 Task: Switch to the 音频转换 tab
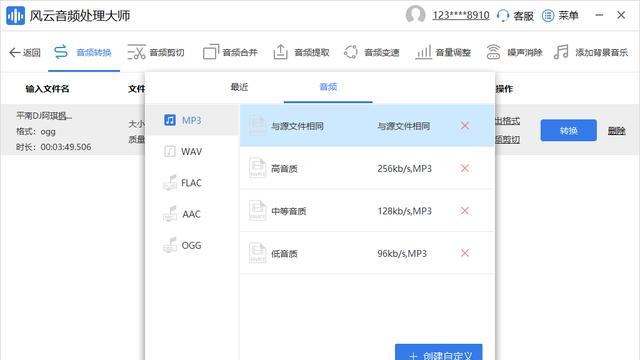pyautogui.click(x=83, y=52)
